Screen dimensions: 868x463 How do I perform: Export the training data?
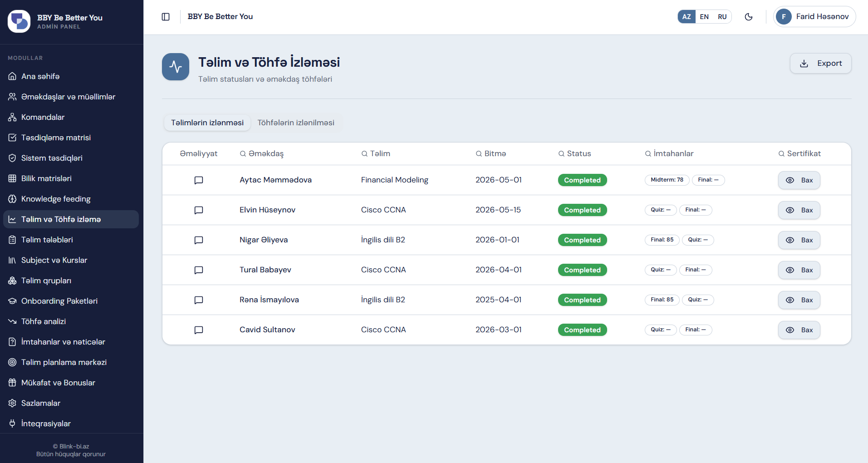(820, 64)
